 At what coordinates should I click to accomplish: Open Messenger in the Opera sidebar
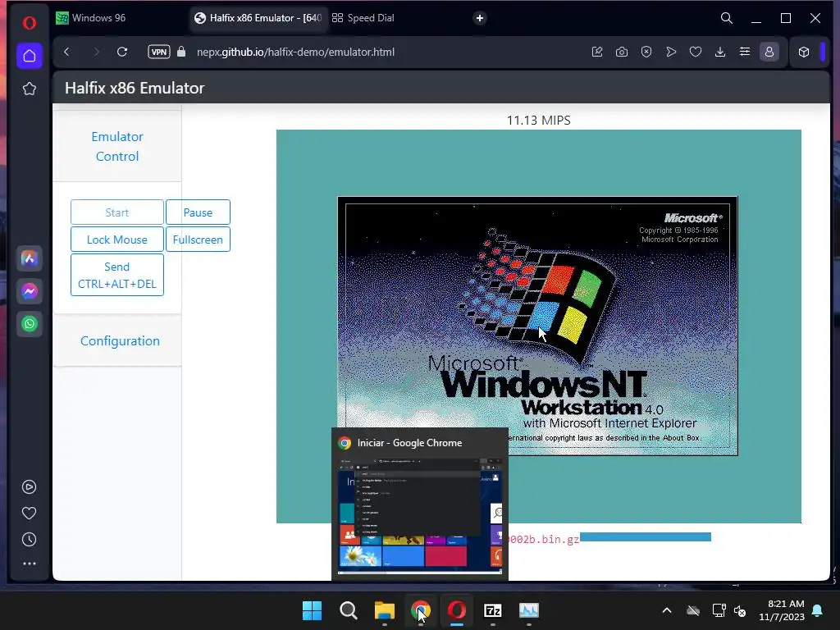tap(30, 291)
